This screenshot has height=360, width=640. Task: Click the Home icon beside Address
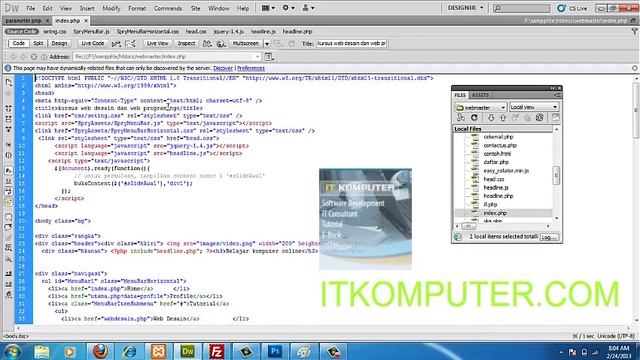pyautogui.click(x=44, y=57)
